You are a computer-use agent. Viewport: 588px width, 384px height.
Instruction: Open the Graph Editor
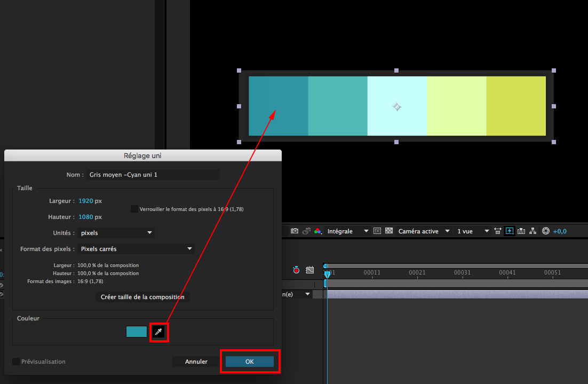310,270
